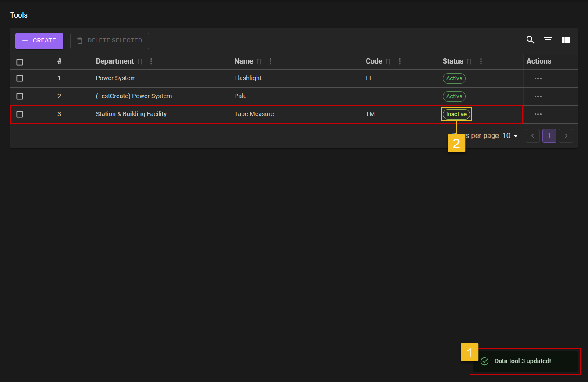This screenshot has height=382, width=588.
Task: Open Name column options menu
Action: (x=271, y=61)
